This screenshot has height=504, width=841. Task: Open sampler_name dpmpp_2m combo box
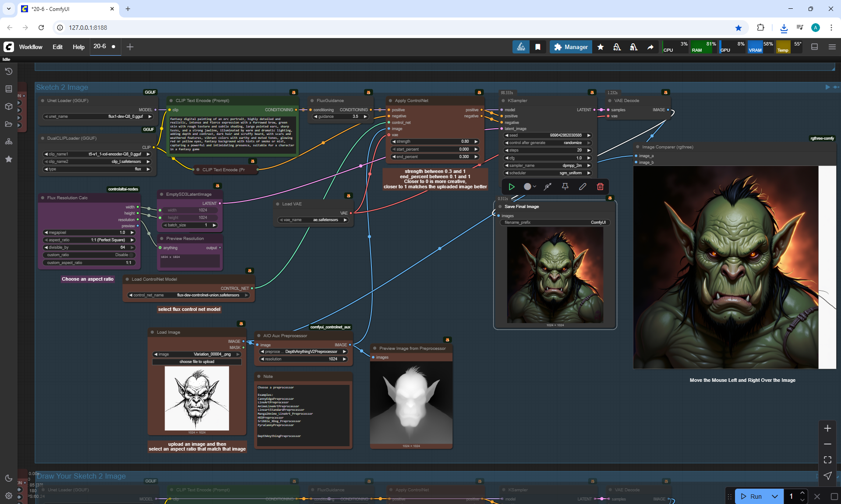point(548,166)
